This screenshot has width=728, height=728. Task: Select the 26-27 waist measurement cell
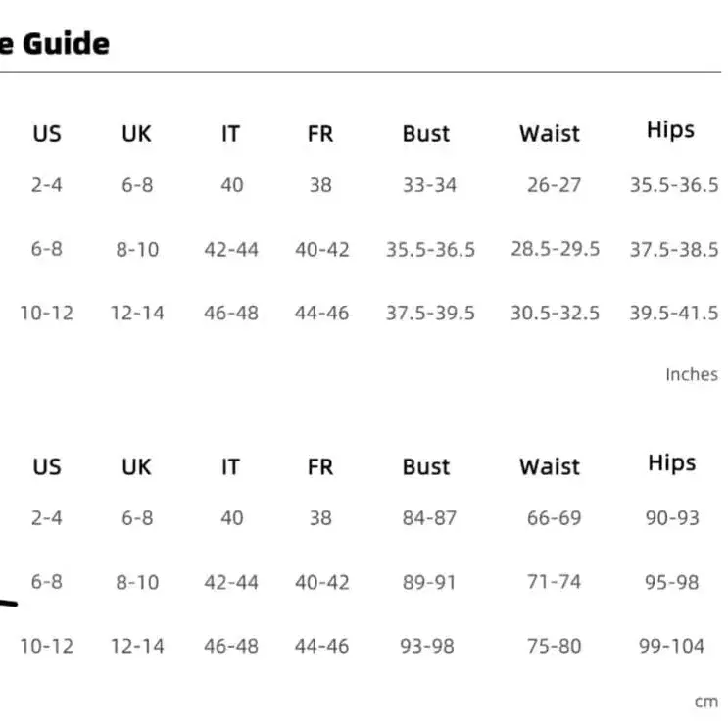pyautogui.click(x=554, y=184)
